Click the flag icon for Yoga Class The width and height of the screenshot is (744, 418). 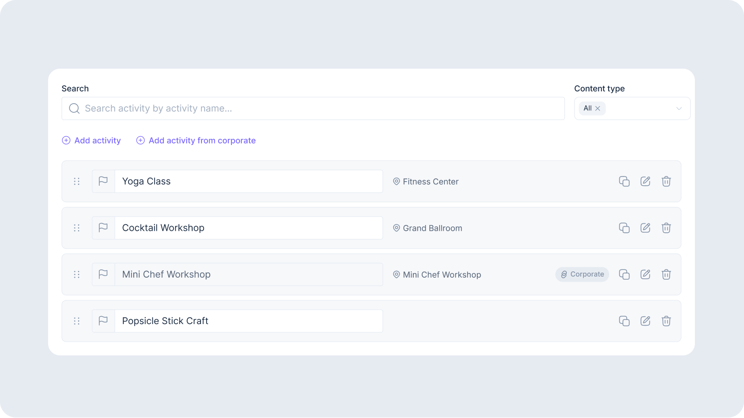click(x=103, y=181)
